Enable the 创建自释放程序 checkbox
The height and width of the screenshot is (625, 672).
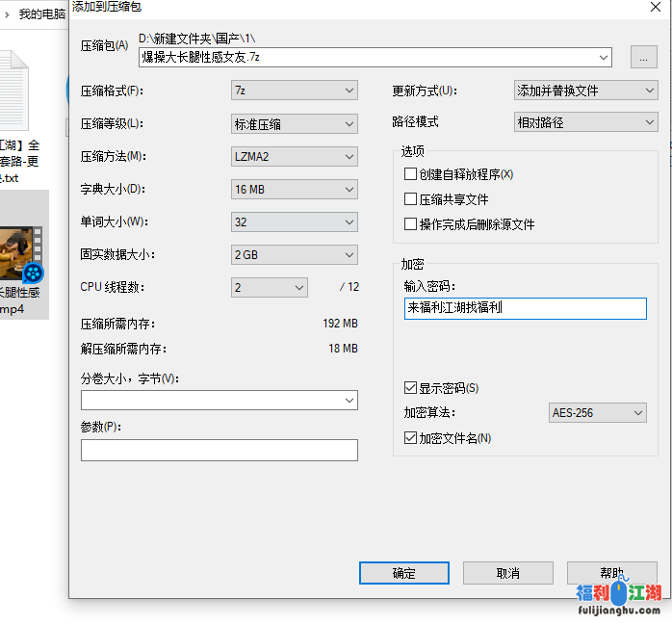[x=411, y=174]
